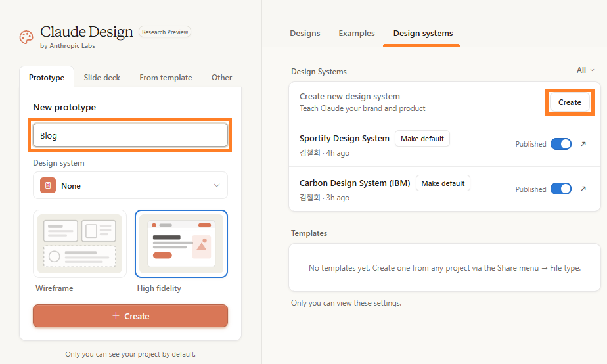Go to the Designs tab

point(305,34)
